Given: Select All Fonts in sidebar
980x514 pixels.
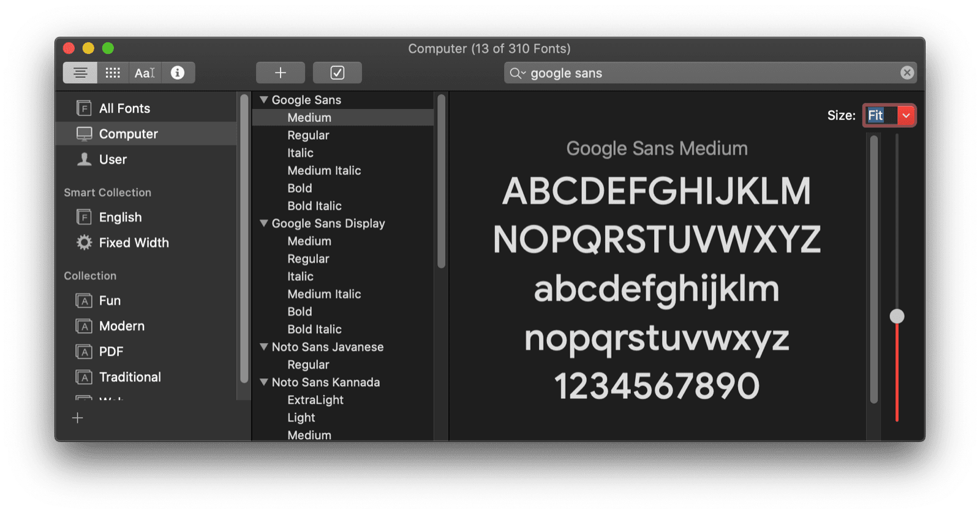Looking at the screenshot, I should 124,108.
